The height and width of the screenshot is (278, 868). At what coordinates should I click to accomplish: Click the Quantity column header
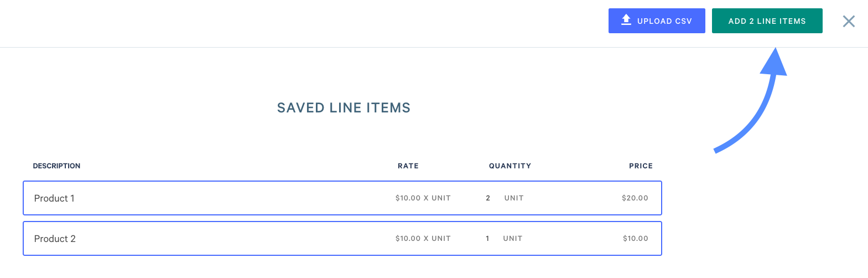click(510, 166)
